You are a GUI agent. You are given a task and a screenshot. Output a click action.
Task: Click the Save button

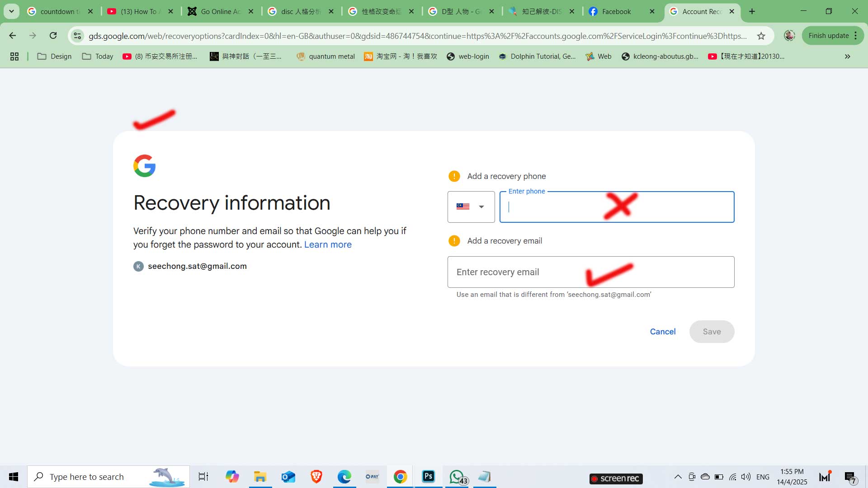coord(712,332)
